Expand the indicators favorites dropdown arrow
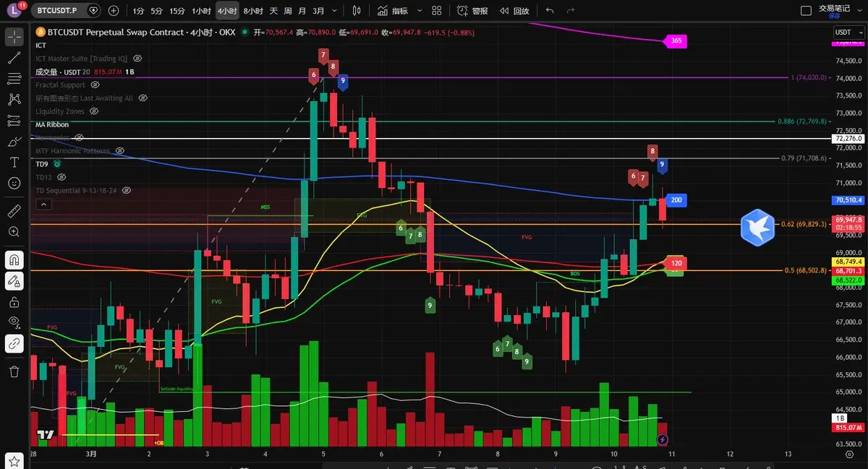 pyautogui.click(x=418, y=11)
